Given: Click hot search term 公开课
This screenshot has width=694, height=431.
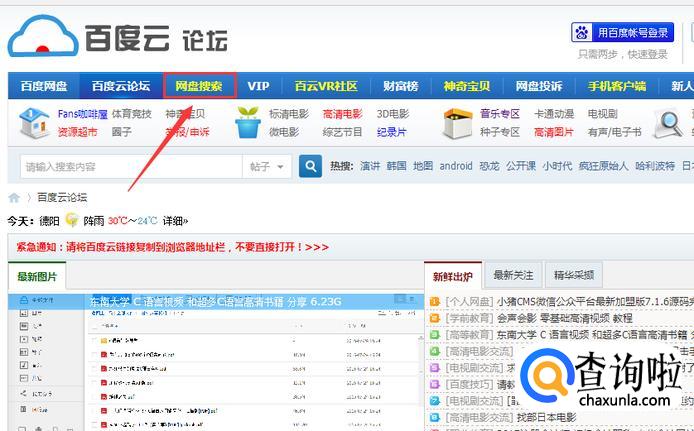Looking at the screenshot, I should point(521,166).
